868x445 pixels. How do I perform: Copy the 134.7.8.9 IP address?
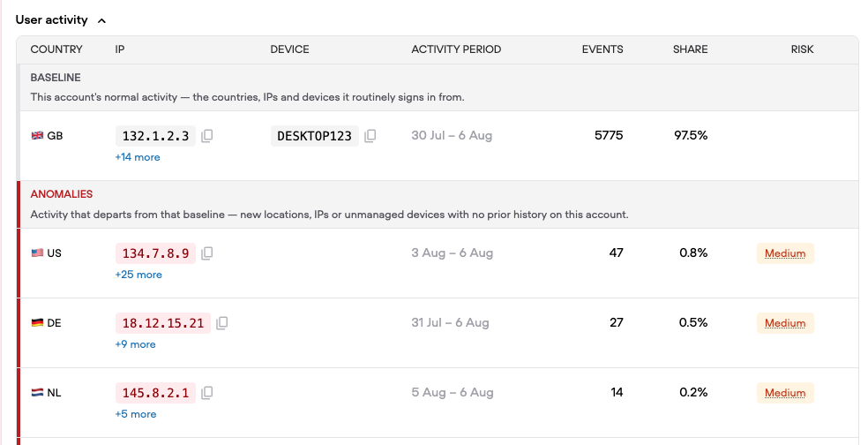pos(207,253)
